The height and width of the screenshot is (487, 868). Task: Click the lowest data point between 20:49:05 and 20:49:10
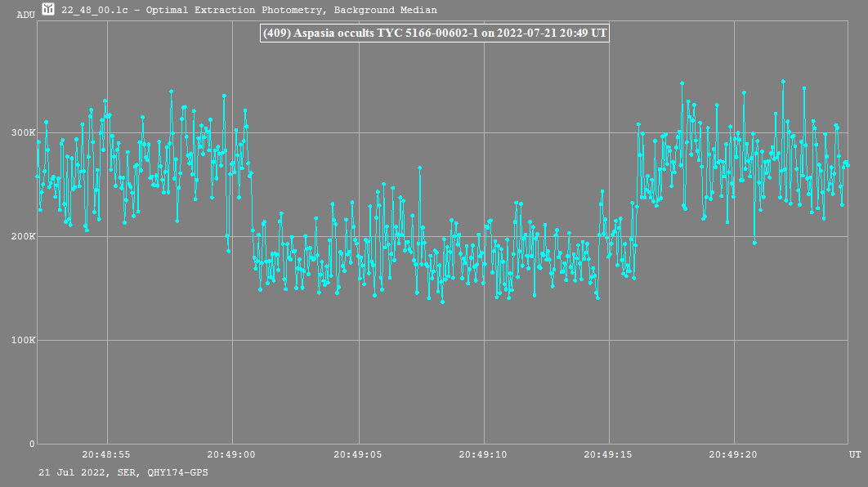[x=442, y=302]
